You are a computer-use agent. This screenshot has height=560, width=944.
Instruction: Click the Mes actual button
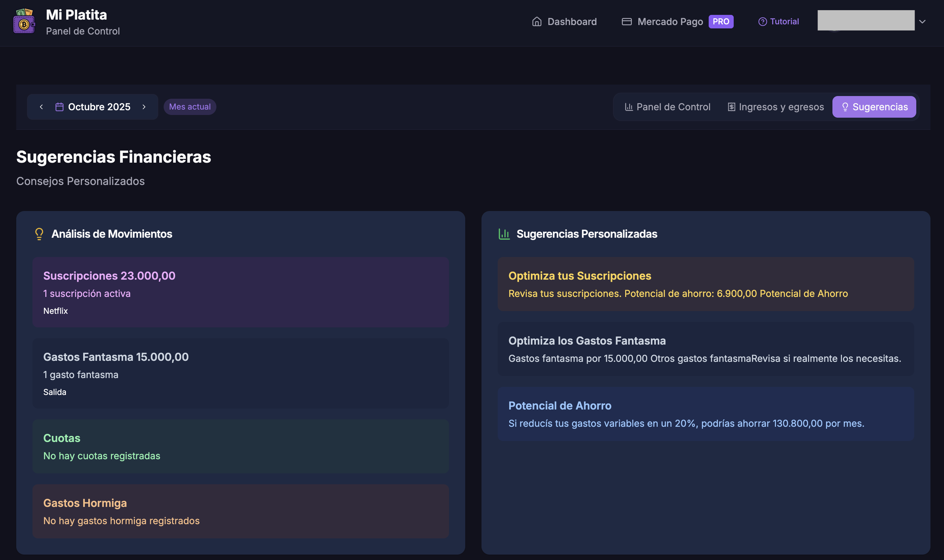click(x=190, y=107)
